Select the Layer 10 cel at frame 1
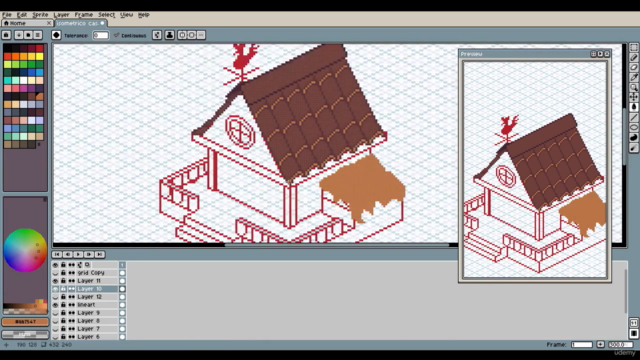Viewport: 640px width, 360px height. tap(122, 289)
